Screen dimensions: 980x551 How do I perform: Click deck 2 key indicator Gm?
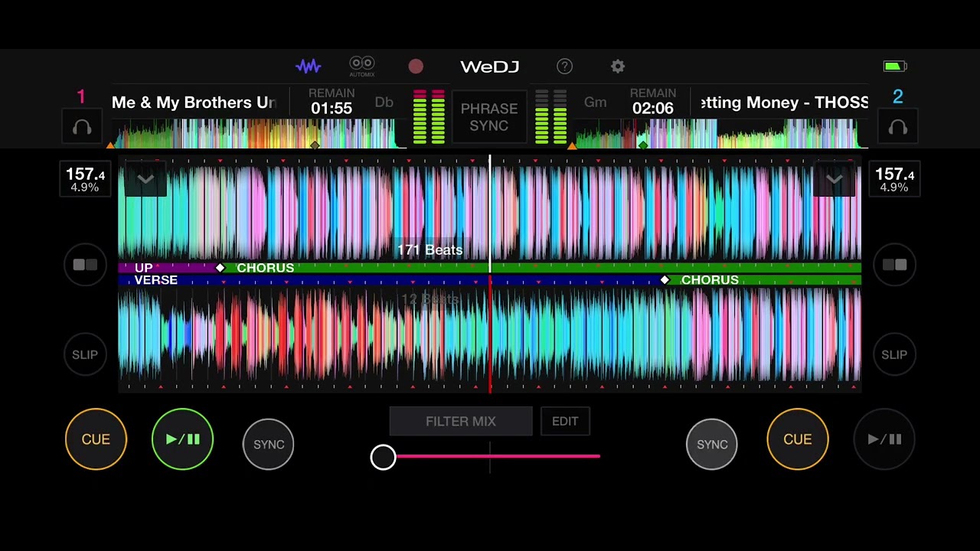tap(595, 103)
